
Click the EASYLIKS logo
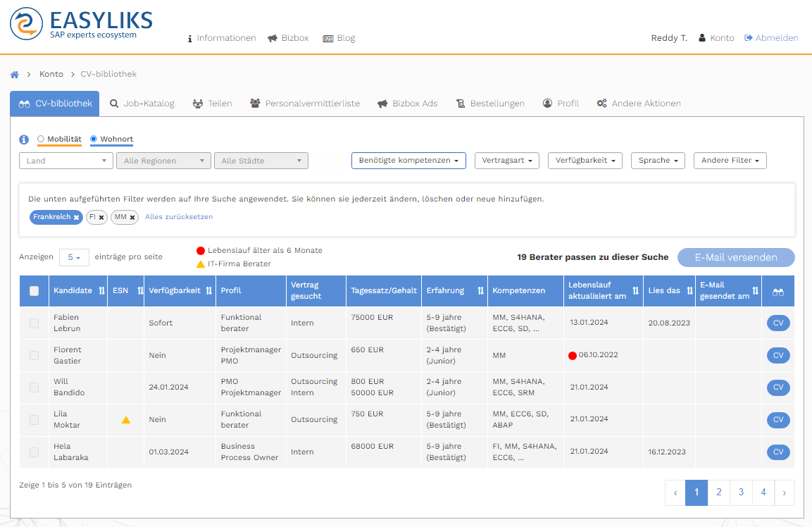pos(81,24)
